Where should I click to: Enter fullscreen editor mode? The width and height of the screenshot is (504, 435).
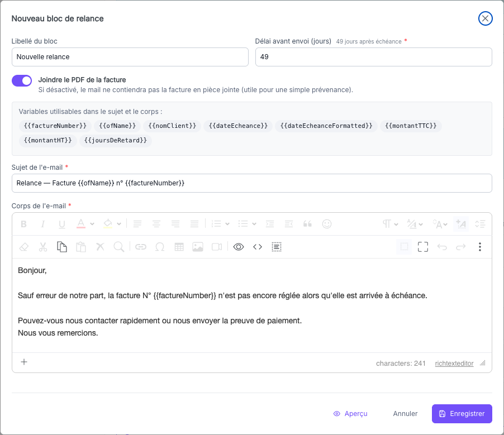(x=423, y=247)
